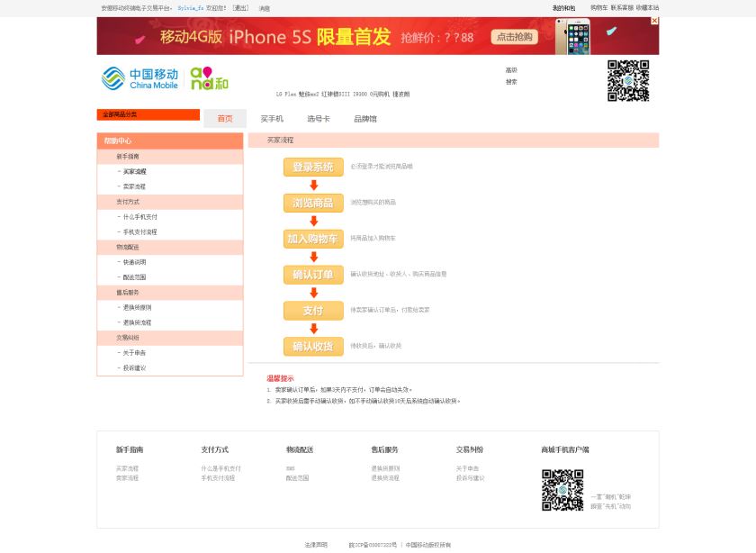Click the footer mobile client QR code
Viewport: 756px width, 553px height.
pos(562,490)
